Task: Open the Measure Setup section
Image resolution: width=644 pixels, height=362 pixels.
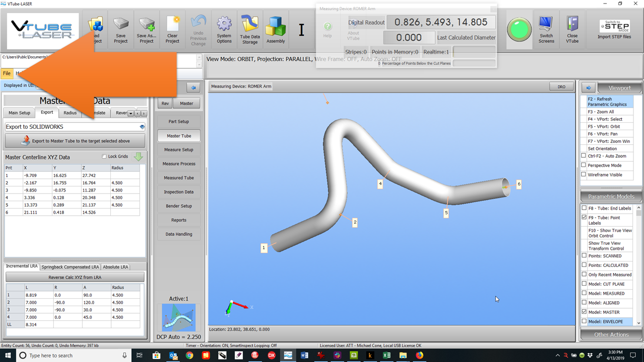Action: point(179,150)
